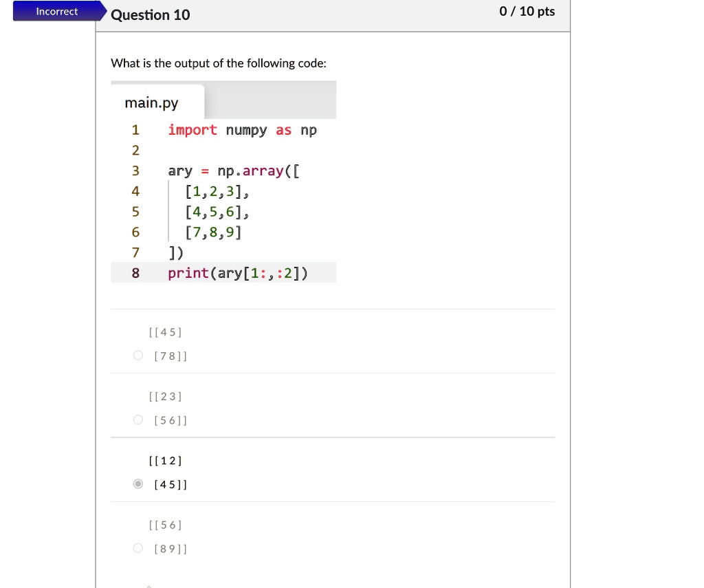Click the question prompt text

tap(219, 63)
